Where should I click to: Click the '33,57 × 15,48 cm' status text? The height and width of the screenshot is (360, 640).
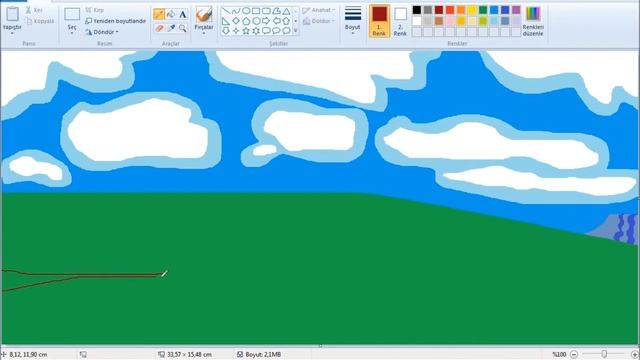click(x=189, y=354)
